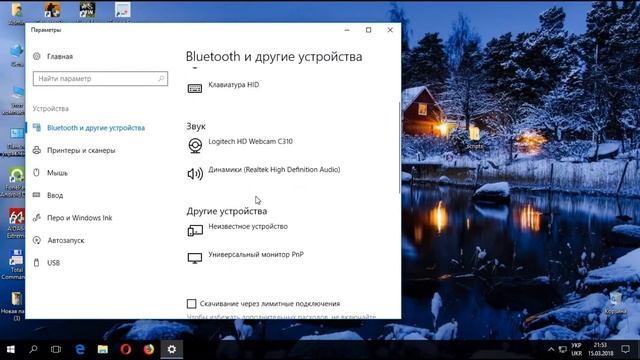
Task: Open Task View on taskbar
Action: [56, 349]
